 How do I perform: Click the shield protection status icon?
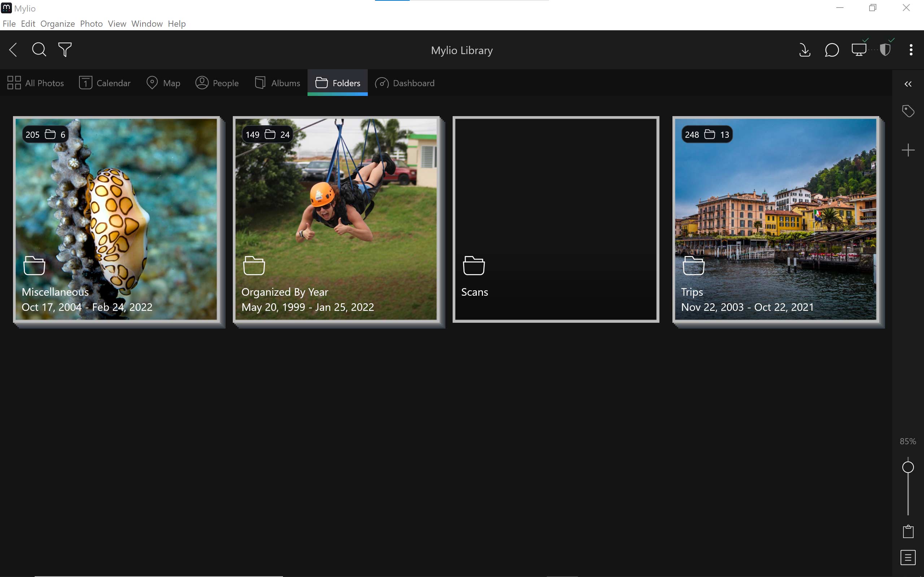(885, 50)
